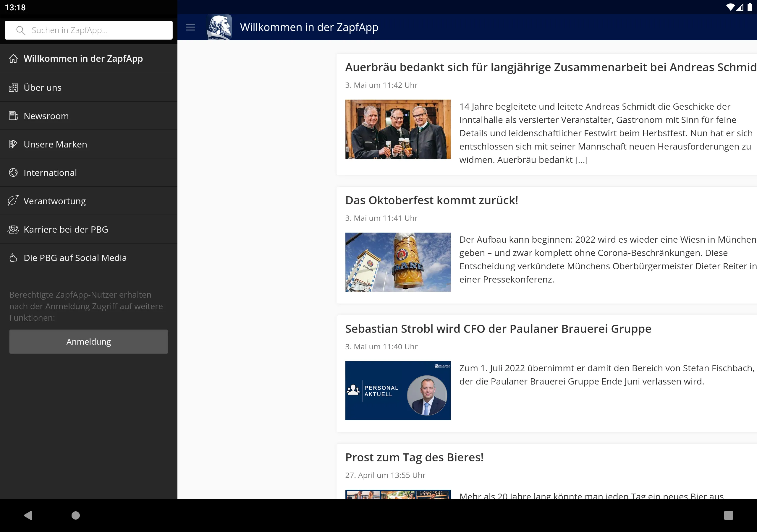Click the Anmeldung login button
This screenshot has height=532, width=757.
[x=88, y=341]
